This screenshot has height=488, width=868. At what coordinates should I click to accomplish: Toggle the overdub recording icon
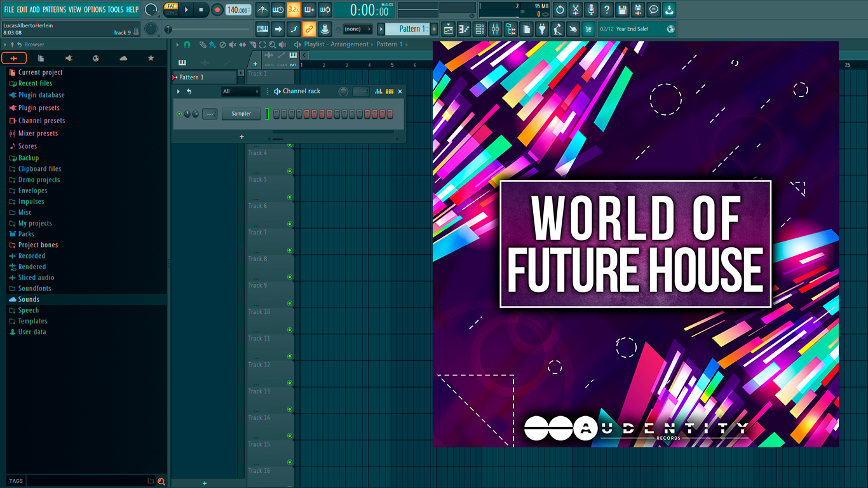point(309,10)
